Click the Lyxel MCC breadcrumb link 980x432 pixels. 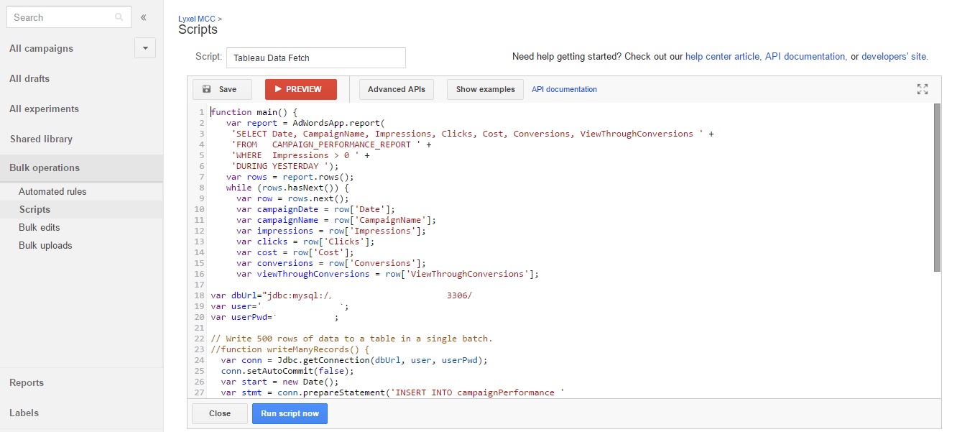[x=197, y=18]
